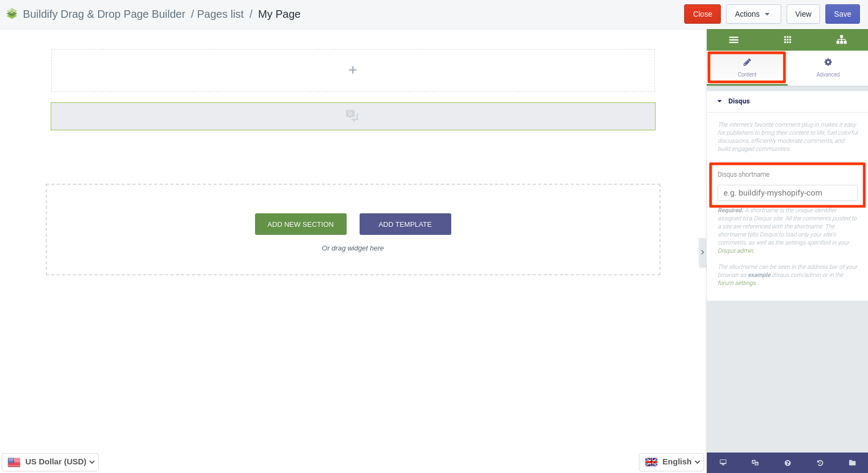Open the US Dollar currency dropdown
The image size is (868, 473).
click(50, 462)
